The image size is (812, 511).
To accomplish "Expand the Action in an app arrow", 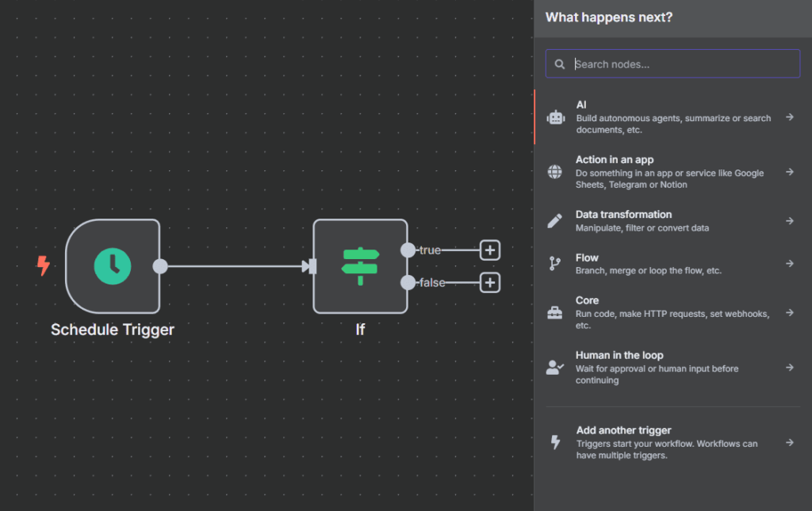I will [789, 172].
